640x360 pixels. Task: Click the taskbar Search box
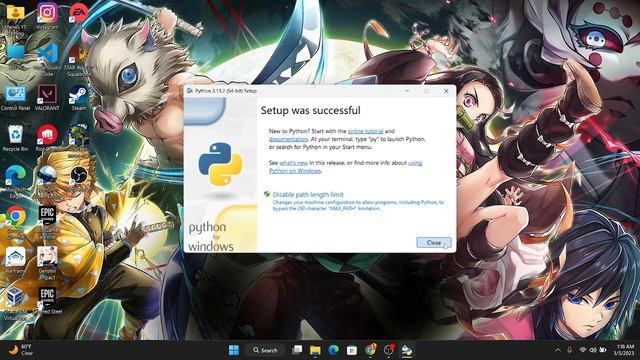pos(265,350)
